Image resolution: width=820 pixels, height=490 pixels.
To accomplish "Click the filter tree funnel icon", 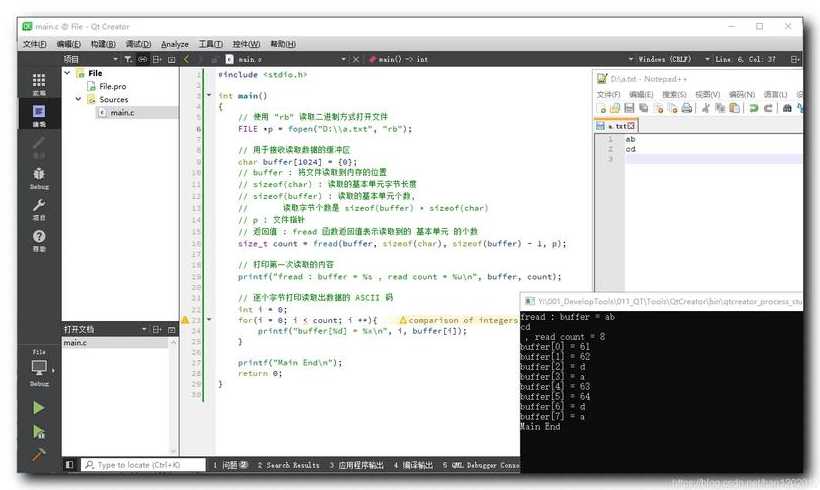I will tap(128, 60).
